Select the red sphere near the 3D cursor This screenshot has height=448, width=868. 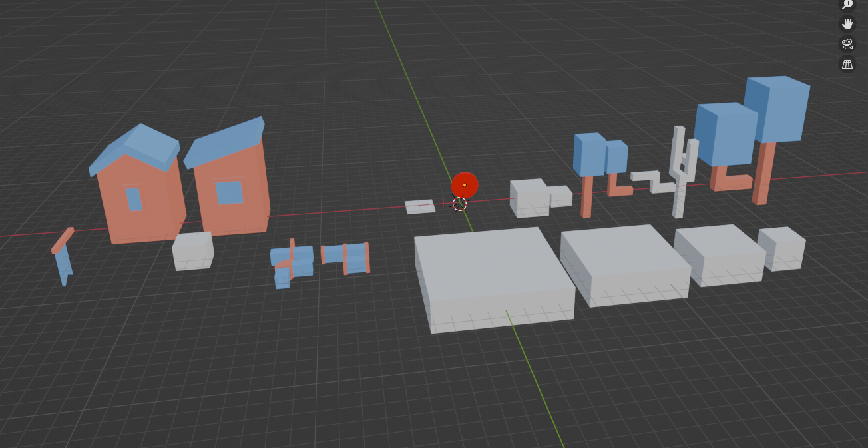(x=465, y=183)
